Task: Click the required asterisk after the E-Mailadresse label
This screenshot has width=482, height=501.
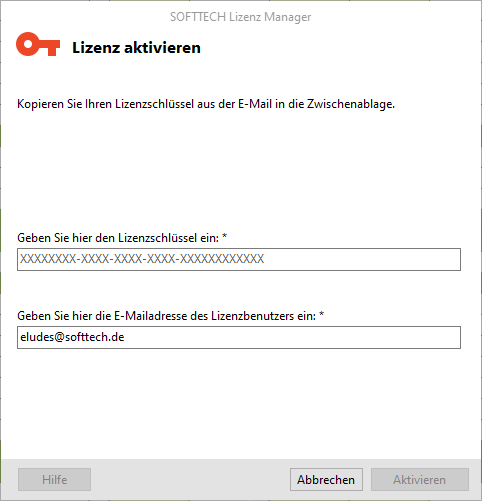Action: (x=321, y=314)
